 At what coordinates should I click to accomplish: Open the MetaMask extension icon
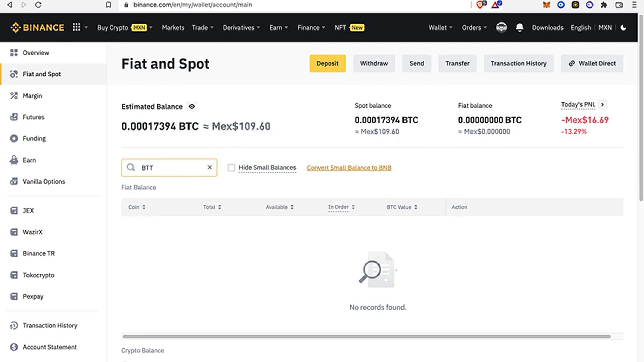546,5
